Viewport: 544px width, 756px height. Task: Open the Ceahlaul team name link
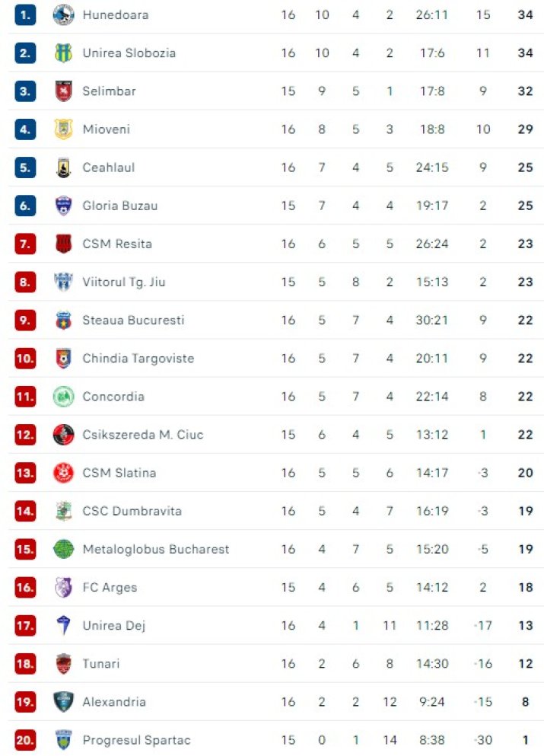(x=108, y=167)
